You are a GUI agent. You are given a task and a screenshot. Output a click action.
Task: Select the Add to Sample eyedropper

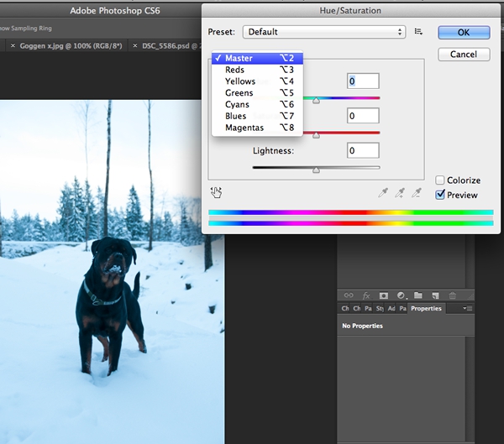click(400, 193)
